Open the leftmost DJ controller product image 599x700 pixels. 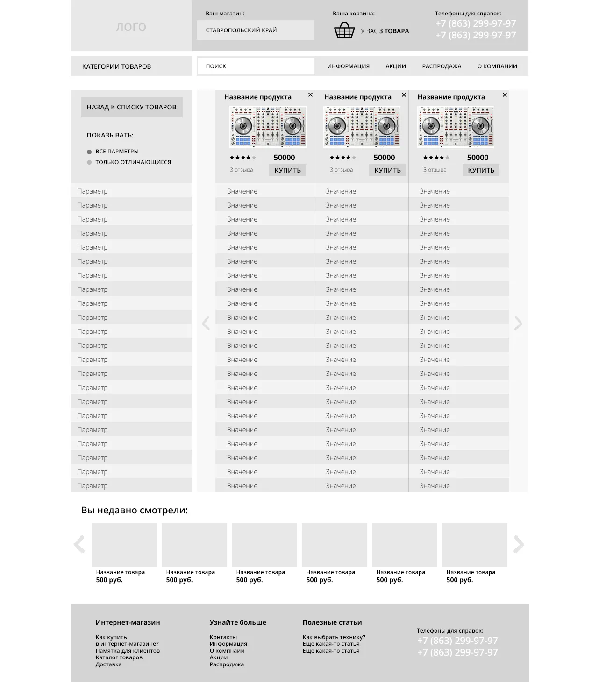point(268,127)
